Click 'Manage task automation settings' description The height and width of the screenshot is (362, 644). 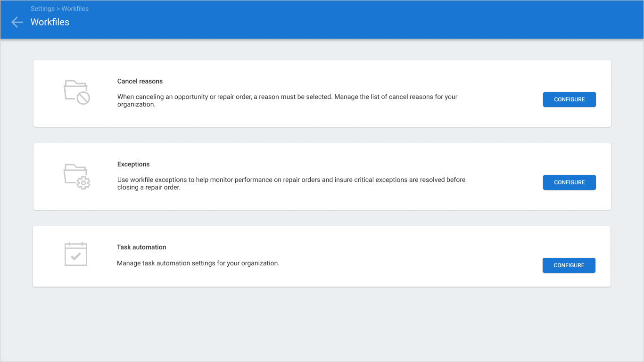[198, 263]
